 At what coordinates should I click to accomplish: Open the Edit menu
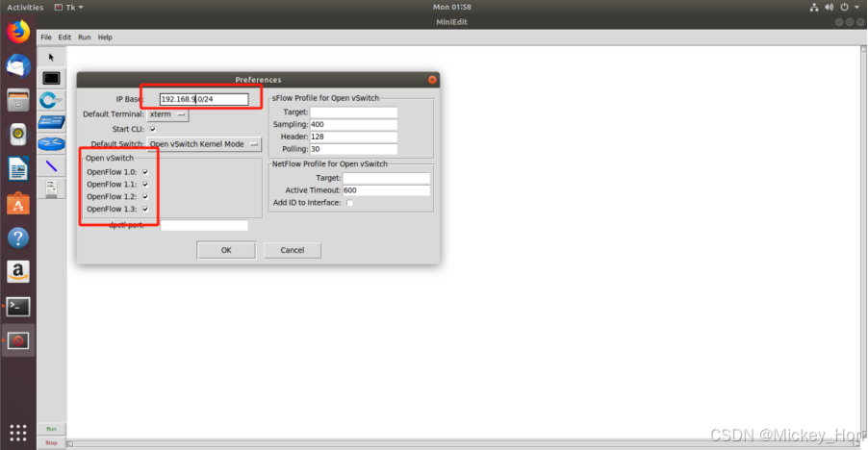(x=64, y=37)
